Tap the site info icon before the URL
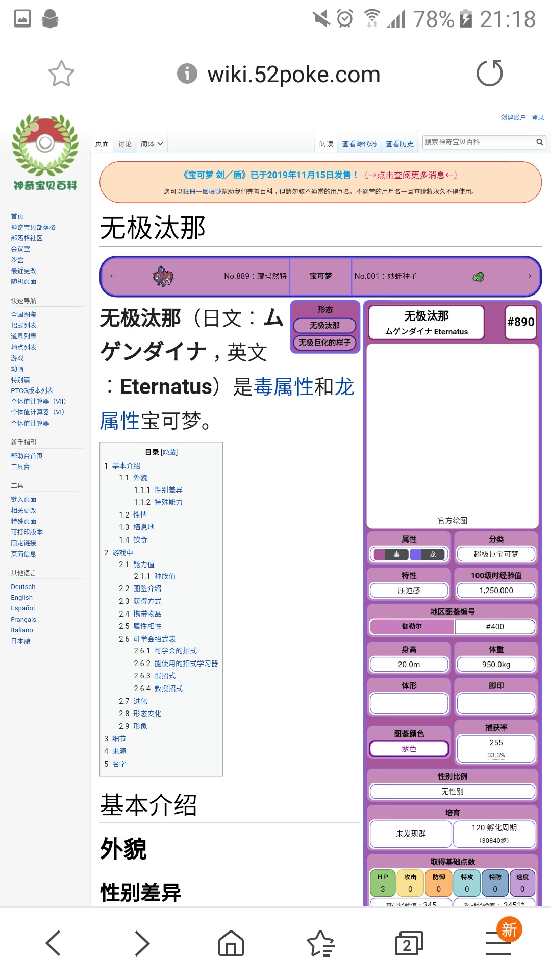551x980 pixels. [x=187, y=74]
